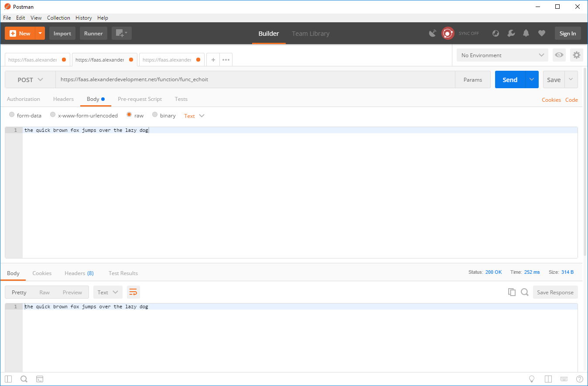588x386 pixels.
Task: Click the Save request button
Action: coord(554,79)
